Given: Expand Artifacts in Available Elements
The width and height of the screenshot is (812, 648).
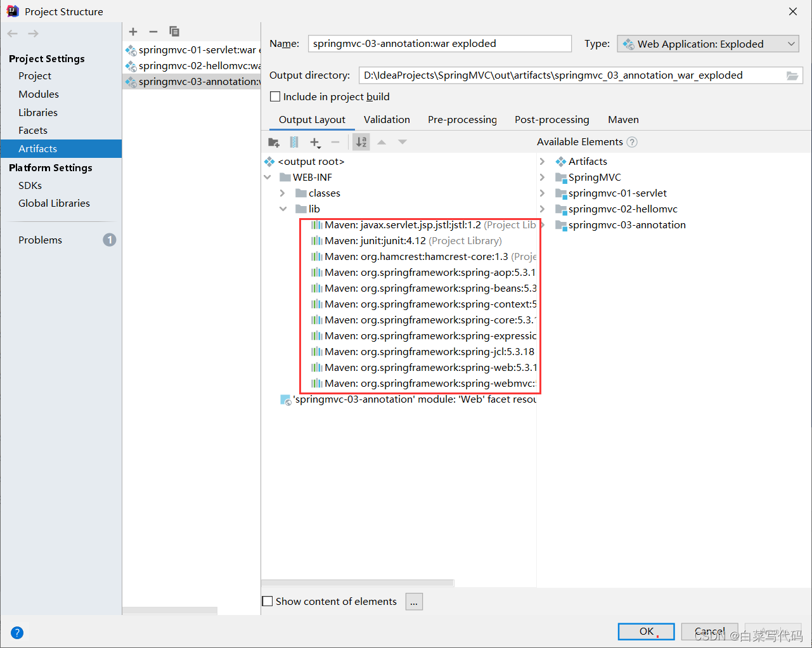Looking at the screenshot, I should 542,162.
